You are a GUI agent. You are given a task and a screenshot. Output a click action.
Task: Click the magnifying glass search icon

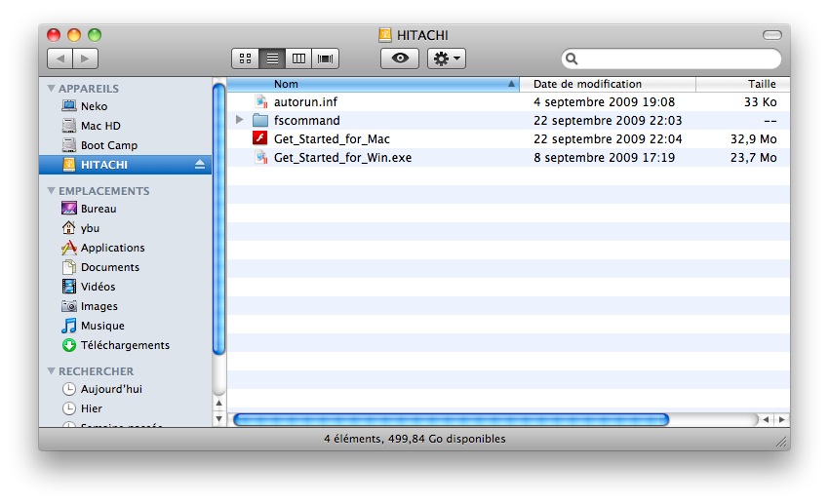(x=572, y=58)
